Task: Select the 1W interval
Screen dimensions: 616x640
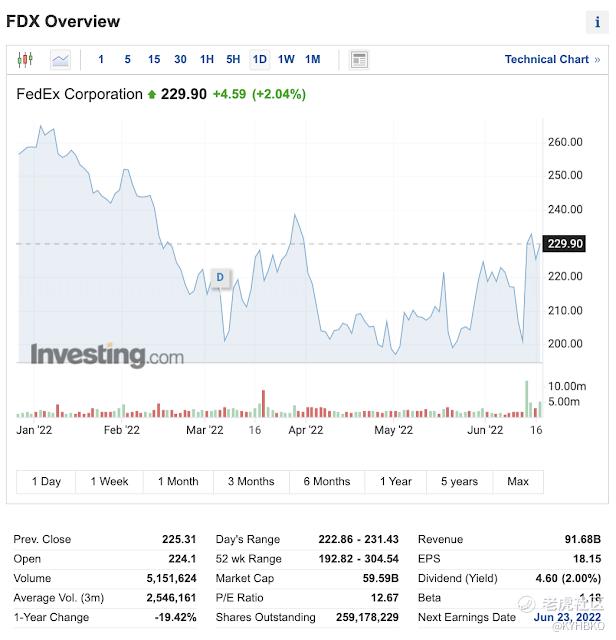Action: pyautogui.click(x=286, y=60)
